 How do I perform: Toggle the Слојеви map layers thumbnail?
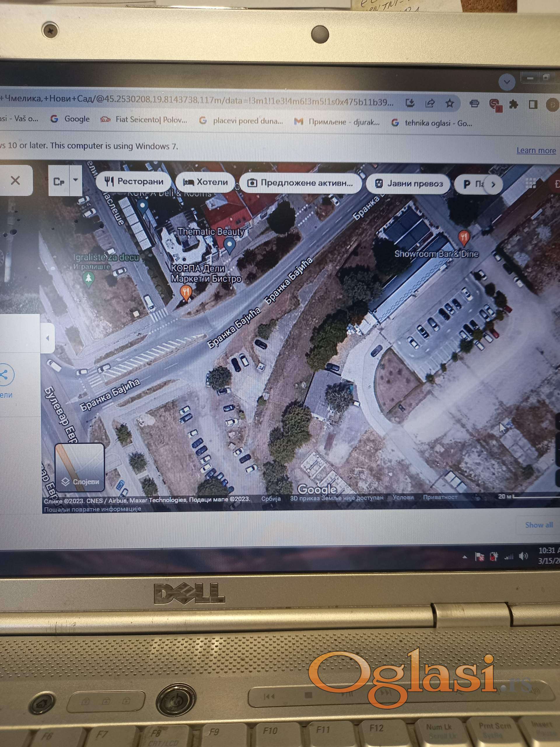coord(80,467)
